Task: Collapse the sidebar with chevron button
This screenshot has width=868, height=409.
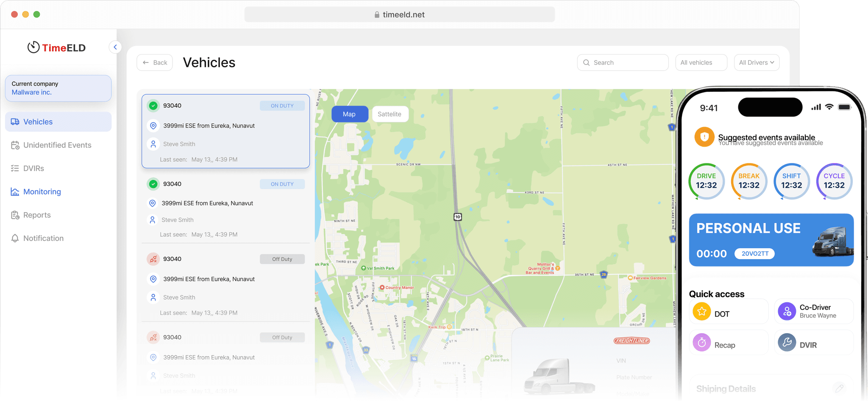Action: (115, 47)
